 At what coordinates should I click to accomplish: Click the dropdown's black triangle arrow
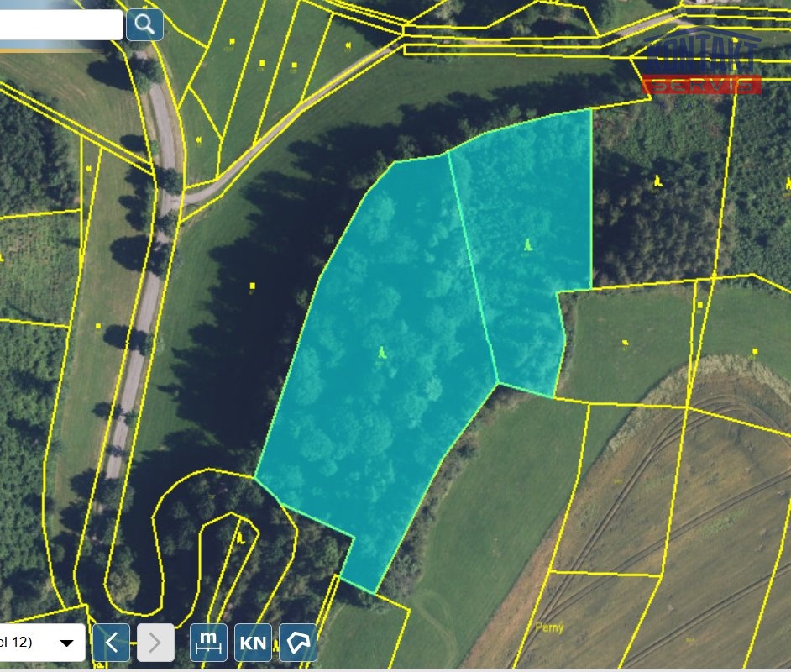pyautogui.click(x=66, y=643)
